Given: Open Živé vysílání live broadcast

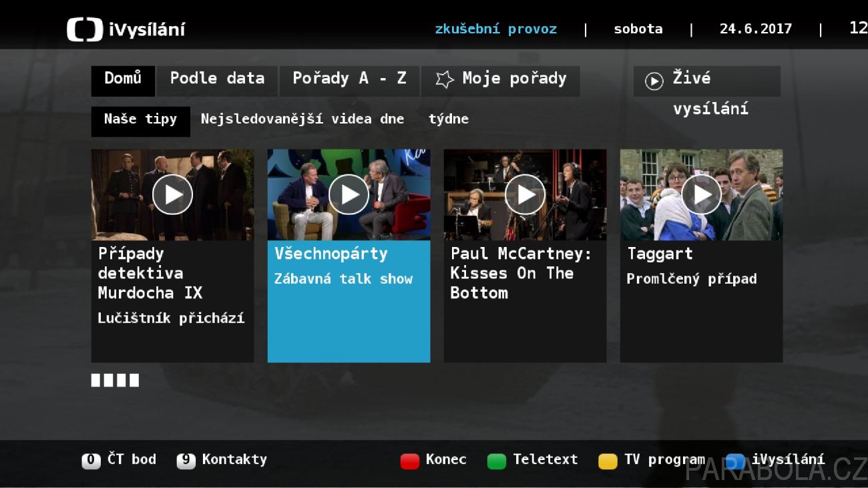Looking at the screenshot, I should [707, 81].
